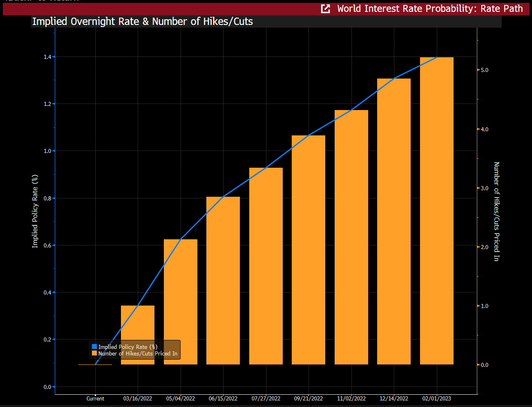Select the 12/14/2022 orange bar
This screenshot has height=407, width=532.
point(394,221)
